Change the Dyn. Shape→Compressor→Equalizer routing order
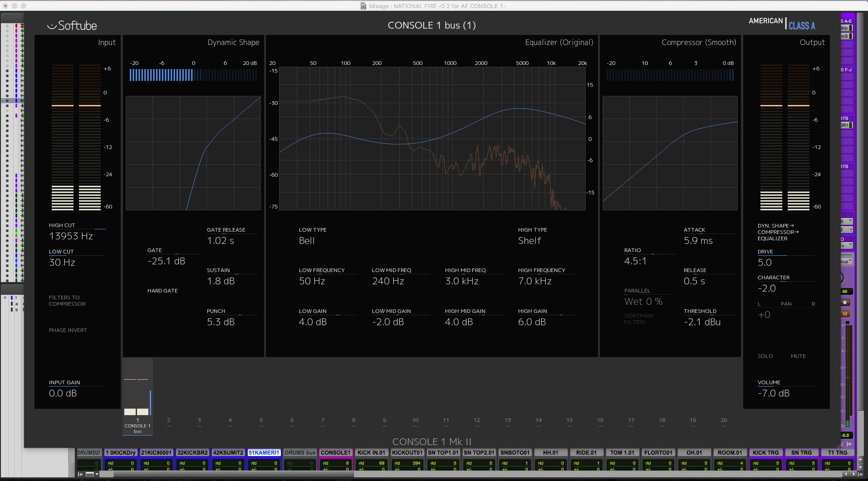The height and width of the screenshot is (481, 868). pyautogui.click(x=778, y=232)
